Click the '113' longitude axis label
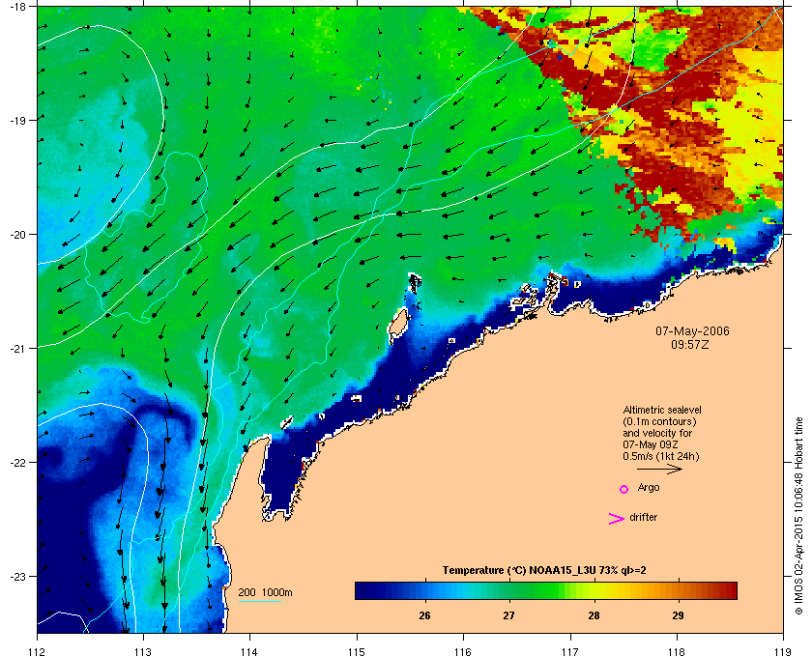812x657 pixels. pos(143,652)
